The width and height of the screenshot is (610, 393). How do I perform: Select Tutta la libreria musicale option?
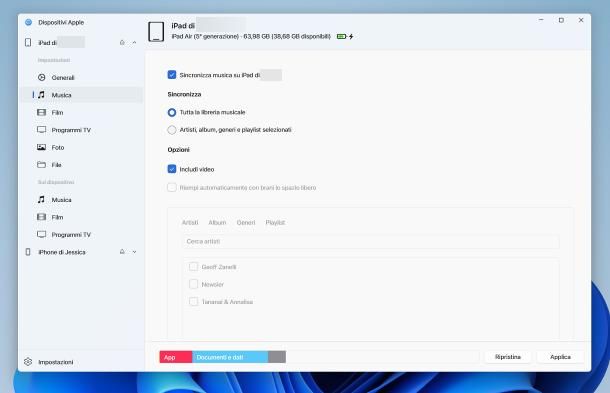[x=172, y=112]
